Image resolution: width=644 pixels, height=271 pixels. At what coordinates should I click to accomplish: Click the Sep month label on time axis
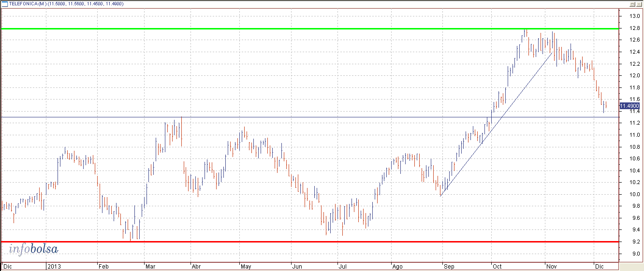[448, 266]
